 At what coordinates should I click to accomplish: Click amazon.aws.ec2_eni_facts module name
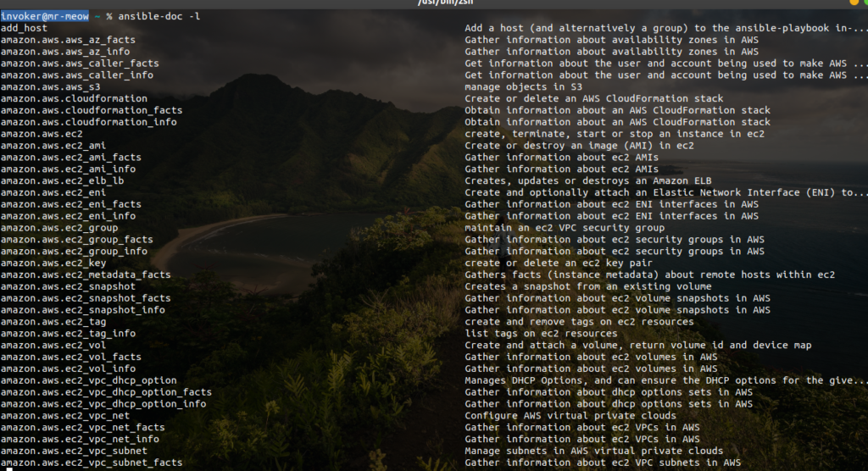pos(71,204)
